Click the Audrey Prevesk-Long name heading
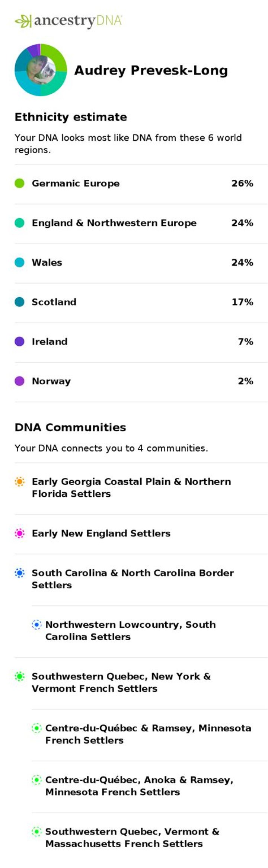This screenshot has width=268, height=868. (x=151, y=70)
